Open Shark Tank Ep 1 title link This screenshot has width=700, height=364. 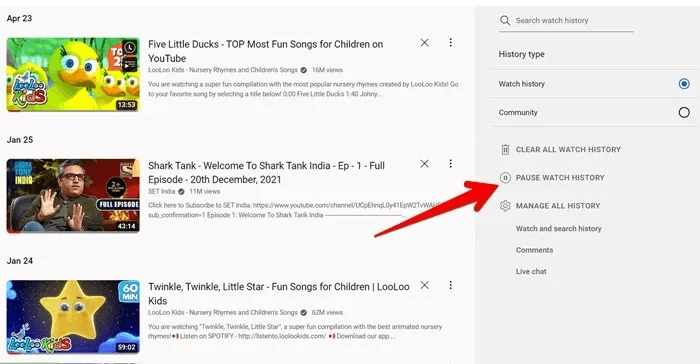267,172
